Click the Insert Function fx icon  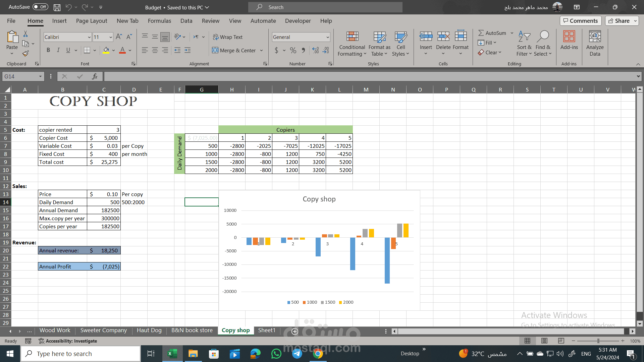coord(95,76)
